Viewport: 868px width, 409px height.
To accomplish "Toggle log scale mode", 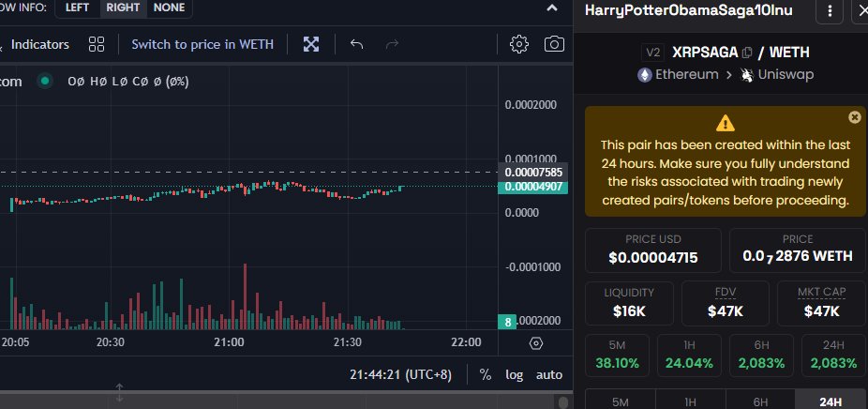I will [515, 375].
